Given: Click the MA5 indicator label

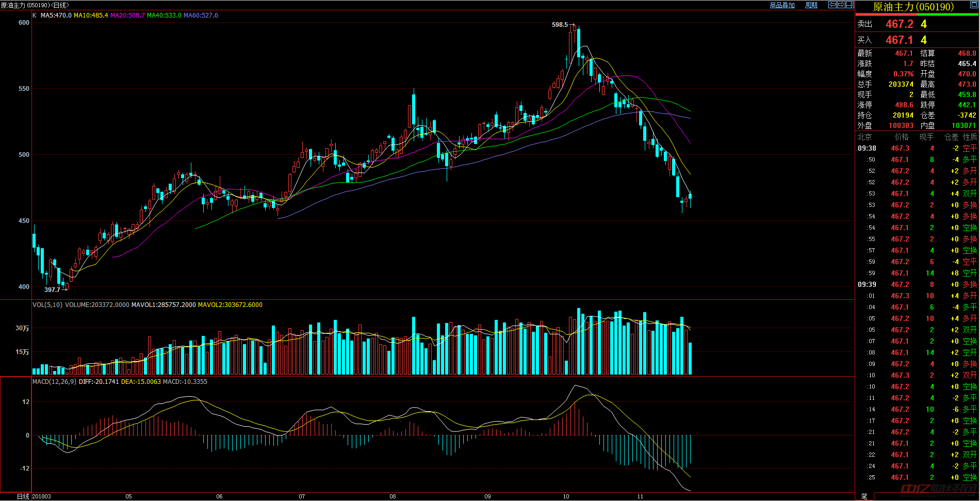Looking at the screenshot, I should (56, 15).
